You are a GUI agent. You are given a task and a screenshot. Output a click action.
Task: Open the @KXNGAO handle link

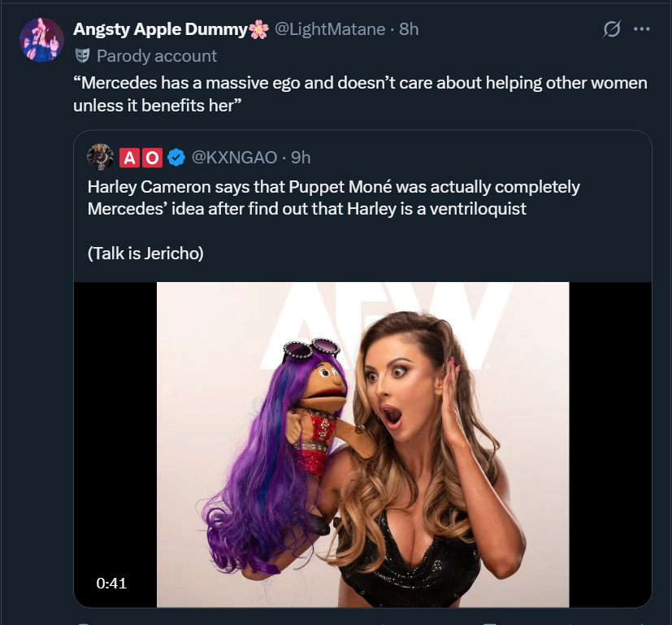pyautogui.click(x=234, y=156)
